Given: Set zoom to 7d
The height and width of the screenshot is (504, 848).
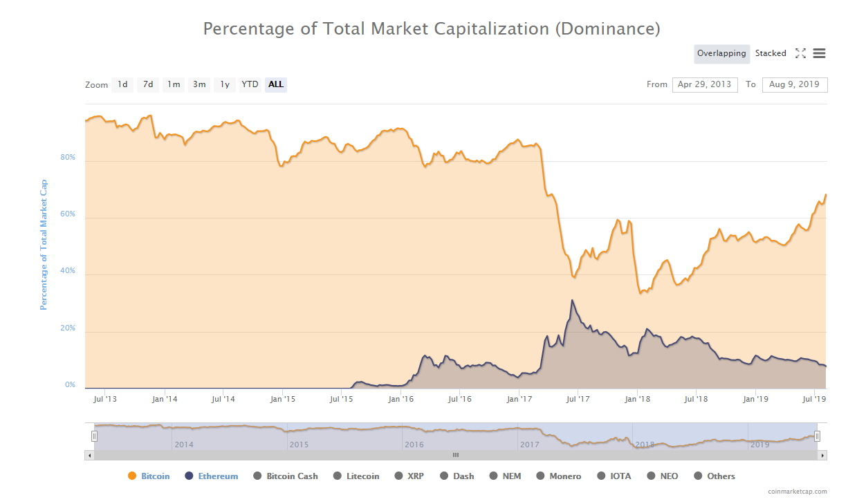Looking at the screenshot, I should (148, 84).
